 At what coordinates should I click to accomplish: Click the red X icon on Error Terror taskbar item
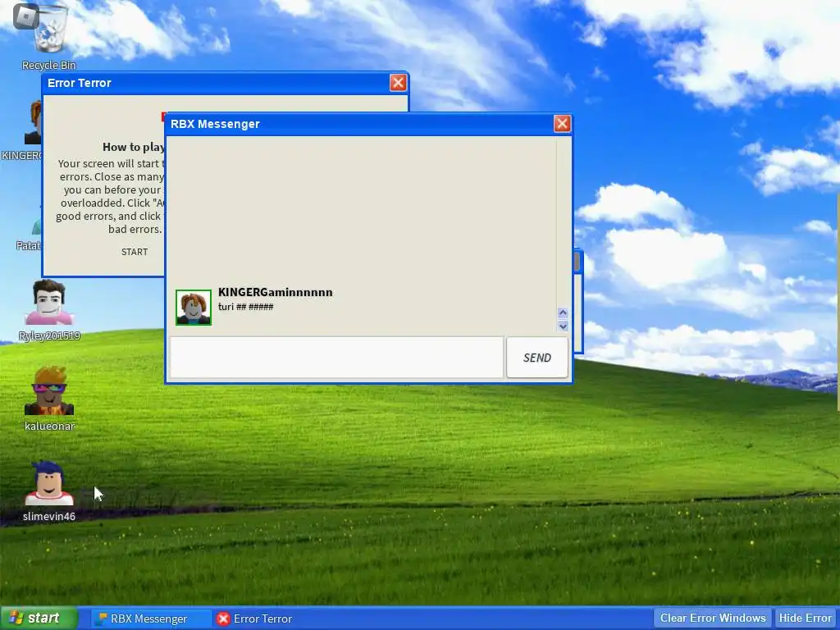[223, 619]
